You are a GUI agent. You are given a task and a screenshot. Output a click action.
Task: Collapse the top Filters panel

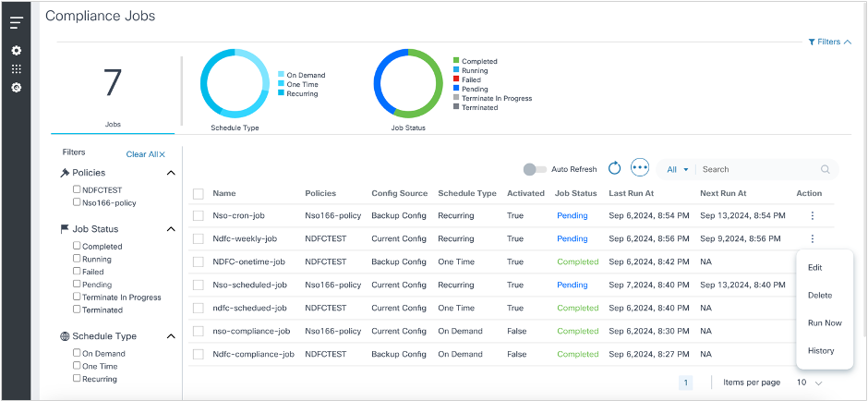click(x=829, y=42)
